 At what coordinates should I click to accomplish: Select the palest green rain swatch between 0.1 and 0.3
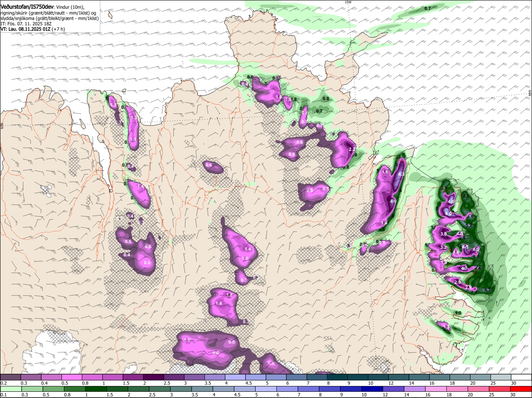(x=11, y=389)
